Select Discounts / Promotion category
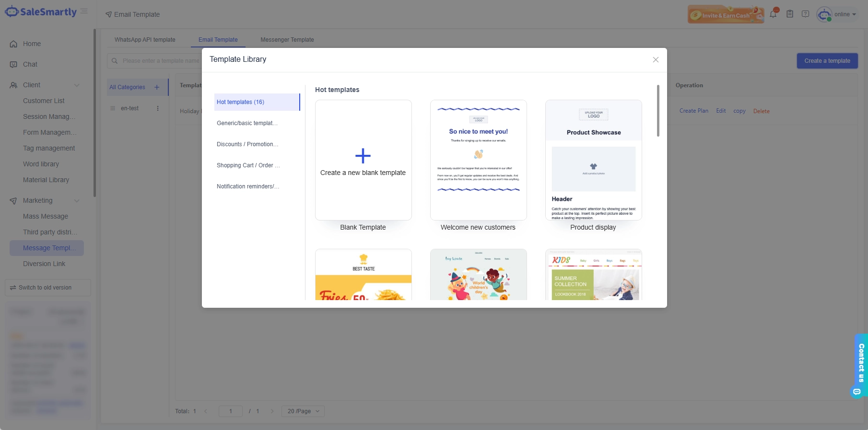Viewport: 868px width, 430px height. click(257, 144)
